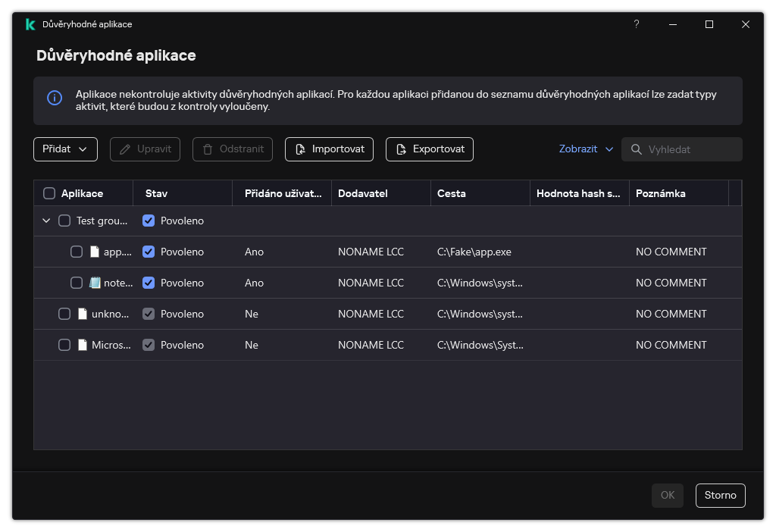
Task: Click the magnifier icon in search box
Action: coord(636,149)
